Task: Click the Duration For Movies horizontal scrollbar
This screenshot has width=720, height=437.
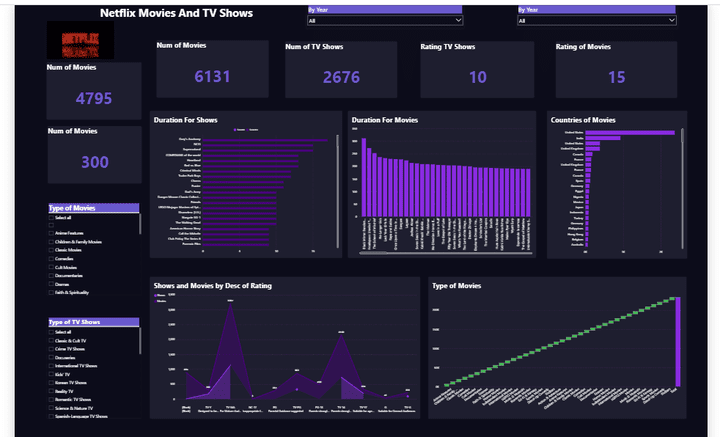Action: 445,252
